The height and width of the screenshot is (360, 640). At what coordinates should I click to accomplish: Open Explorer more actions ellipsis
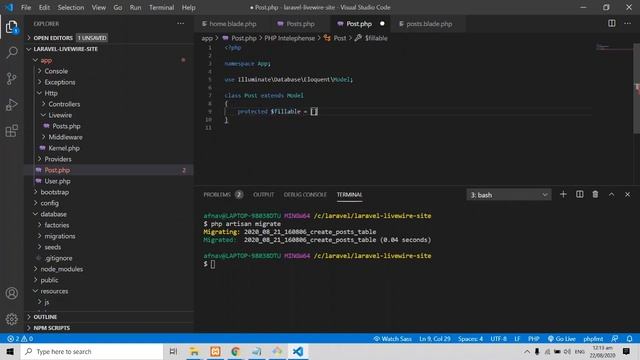click(x=180, y=24)
